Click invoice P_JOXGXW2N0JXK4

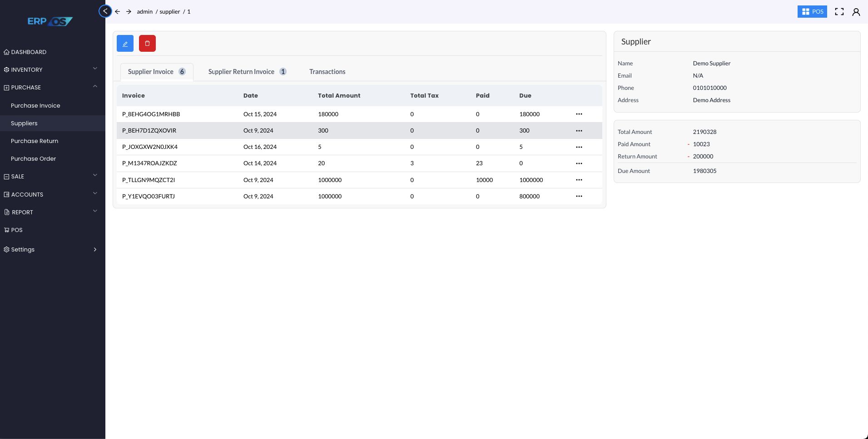pos(150,147)
